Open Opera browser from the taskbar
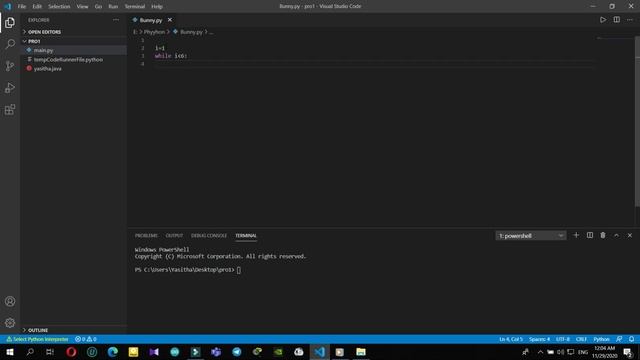The width and height of the screenshot is (640, 360). 71,352
